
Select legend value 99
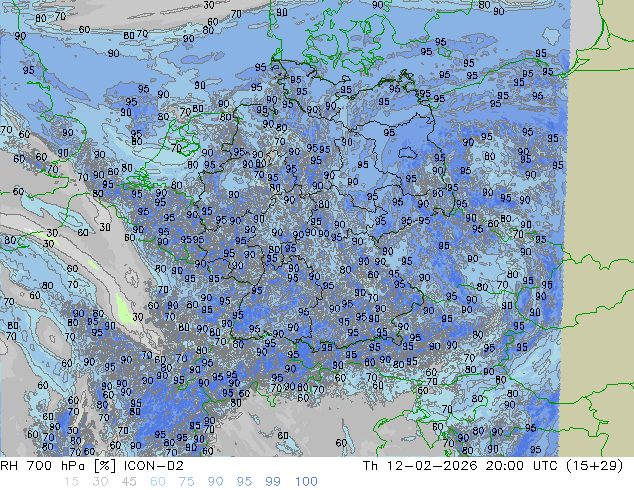point(273,482)
